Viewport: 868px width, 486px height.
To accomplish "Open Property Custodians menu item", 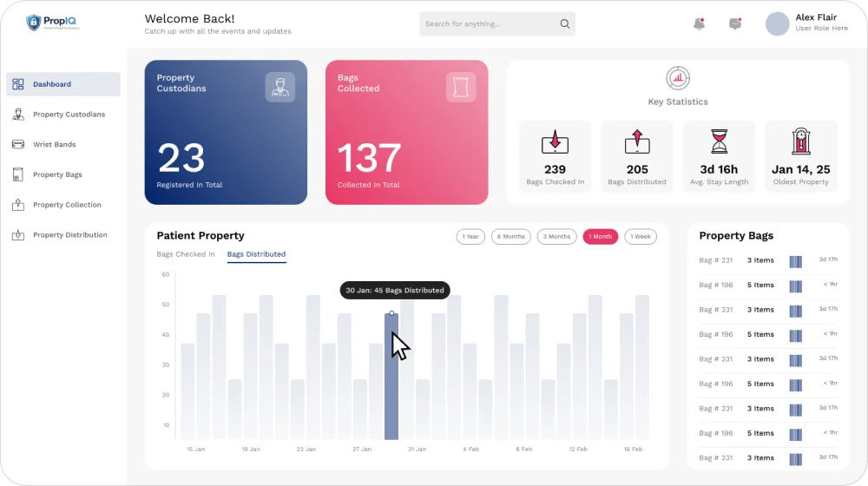I will [69, 115].
